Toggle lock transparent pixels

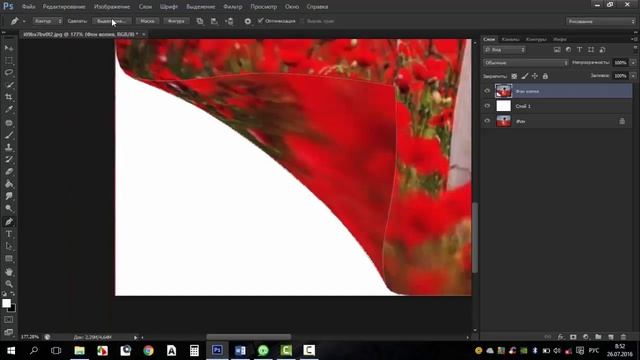click(x=514, y=76)
